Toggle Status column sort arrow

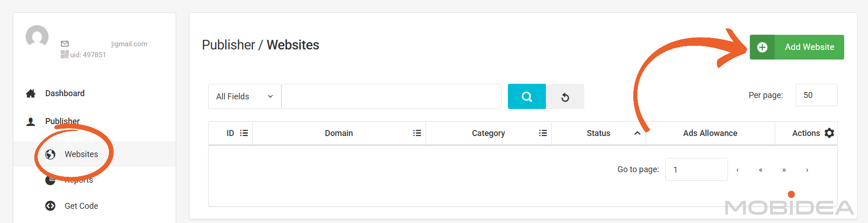tap(637, 133)
